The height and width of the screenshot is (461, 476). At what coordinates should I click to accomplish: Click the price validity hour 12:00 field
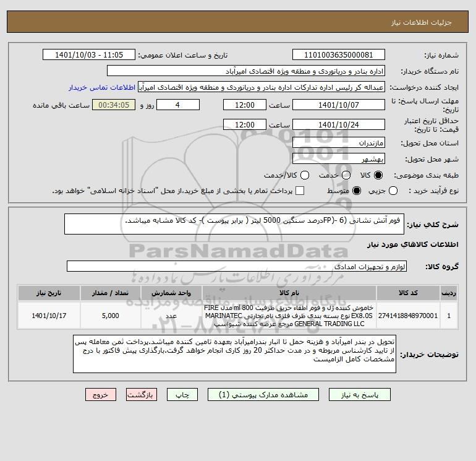245,124
